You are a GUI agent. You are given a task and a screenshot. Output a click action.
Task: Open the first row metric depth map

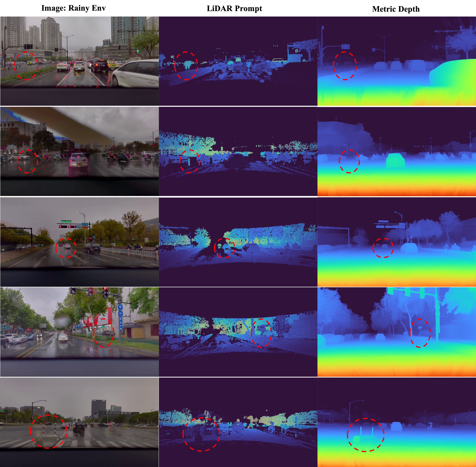(397, 61)
